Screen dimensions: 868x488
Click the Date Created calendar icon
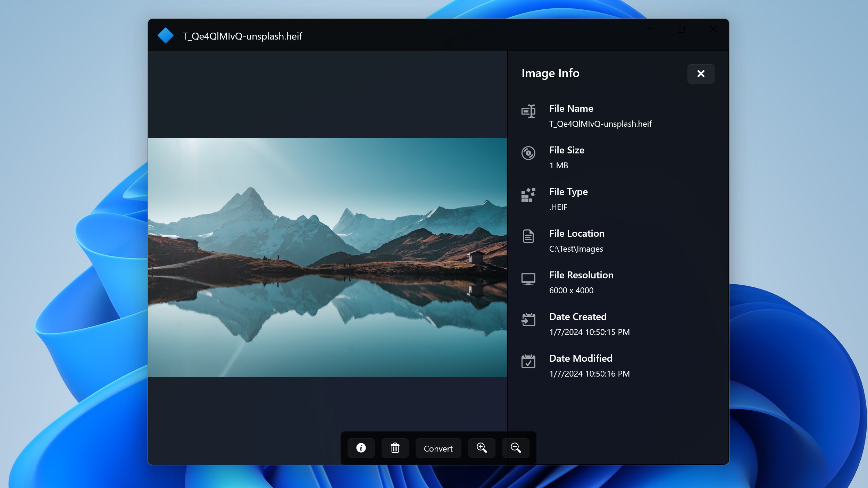(x=528, y=320)
